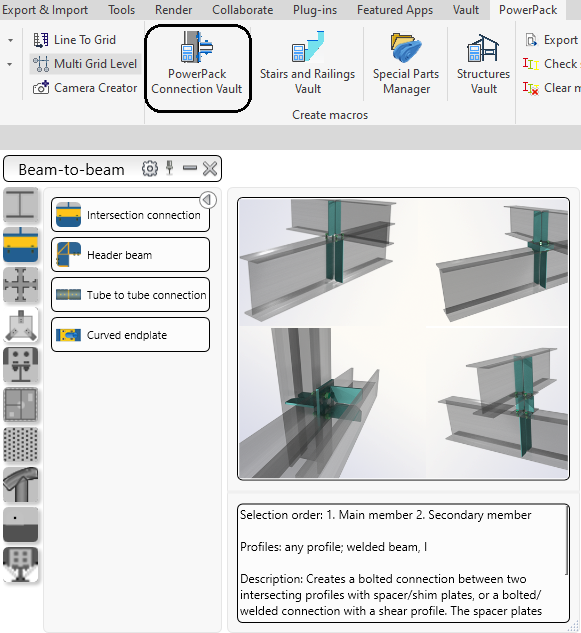Select the bracing gusset category icon
Viewport: 581px width, 633px height.
21,325
